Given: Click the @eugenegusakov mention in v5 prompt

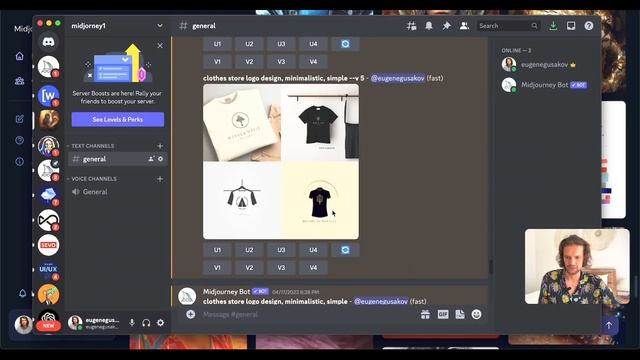Looking at the screenshot, I should 398,78.
